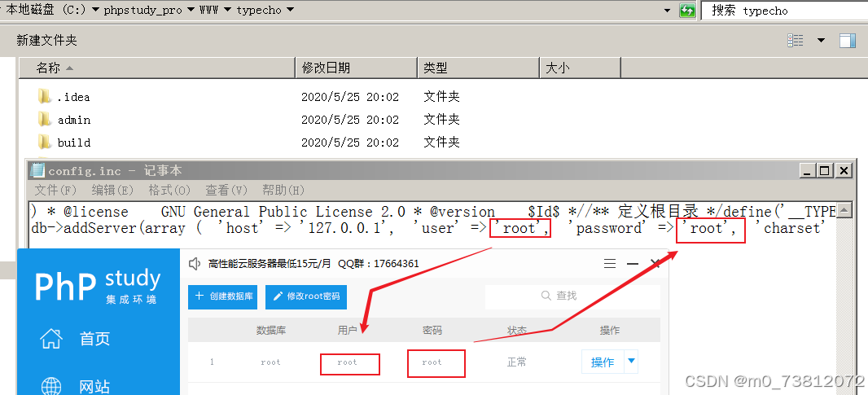This screenshot has height=395, width=868.
Task: Click the announcement text 高性能云服务器最低15元/月
Action: [x=269, y=264]
